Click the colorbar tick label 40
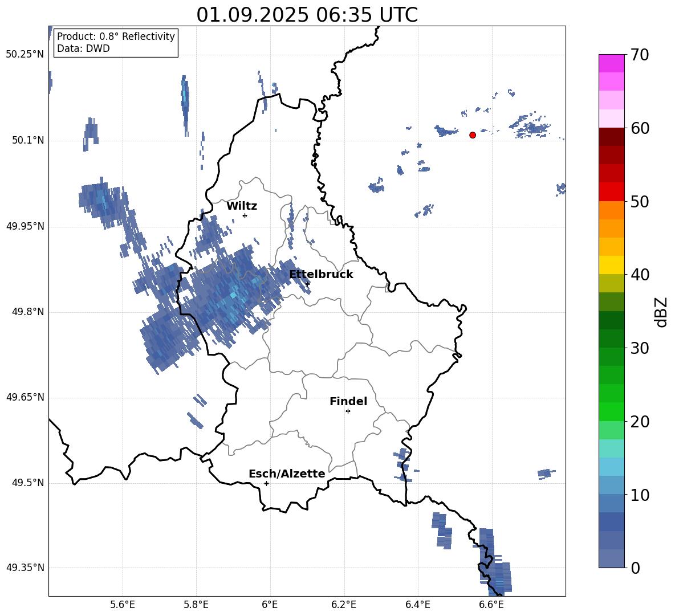This screenshot has width=675, height=616. [640, 275]
